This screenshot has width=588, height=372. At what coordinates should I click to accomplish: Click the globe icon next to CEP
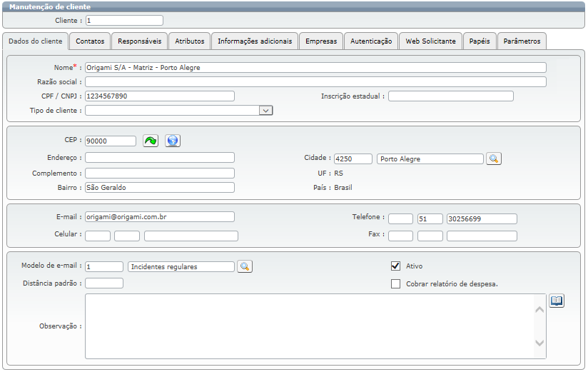point(173,141)
